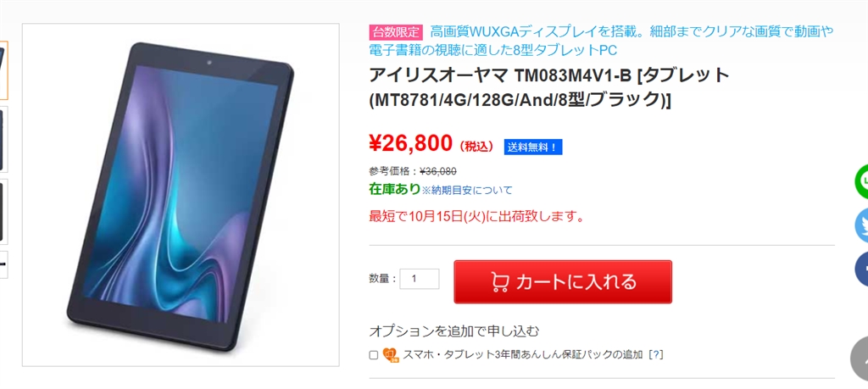Share the product via the LINE icon
Viewport: 868px width, 389px height.
click(x=862, y=182)
